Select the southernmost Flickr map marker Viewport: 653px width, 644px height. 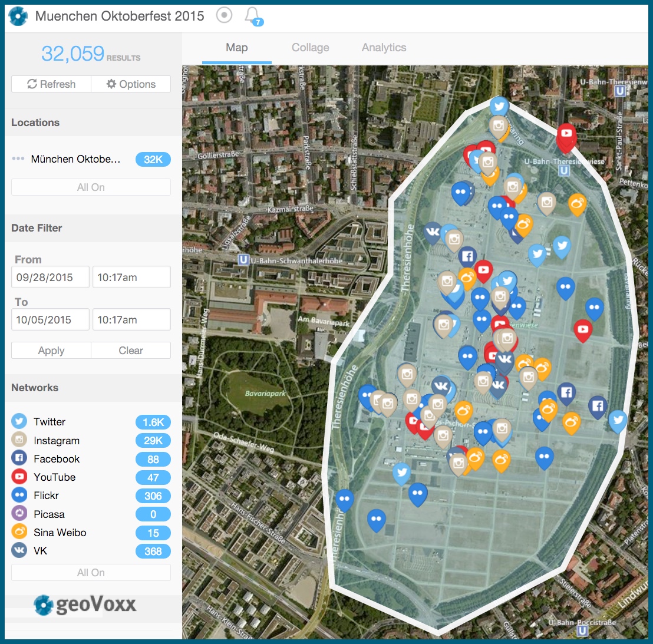[x=377, y=520]
